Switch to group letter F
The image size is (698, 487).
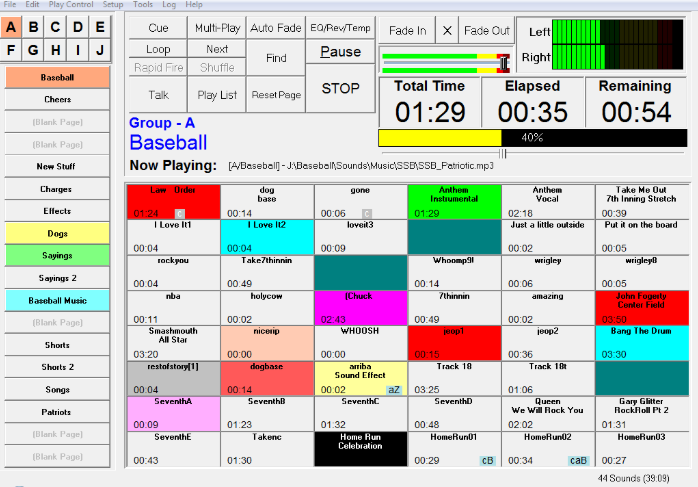click(11, 50)
